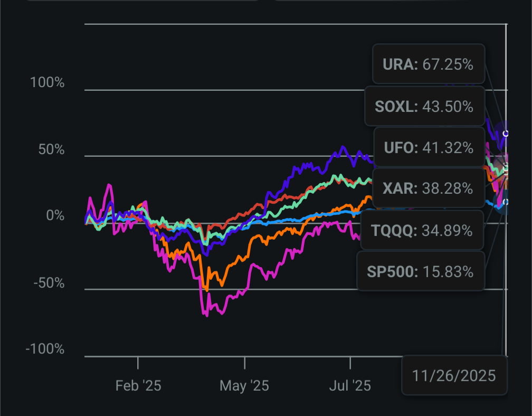Select the May '25 axis label
Viewport: 532px width, 416px height.
pos(244,386)
